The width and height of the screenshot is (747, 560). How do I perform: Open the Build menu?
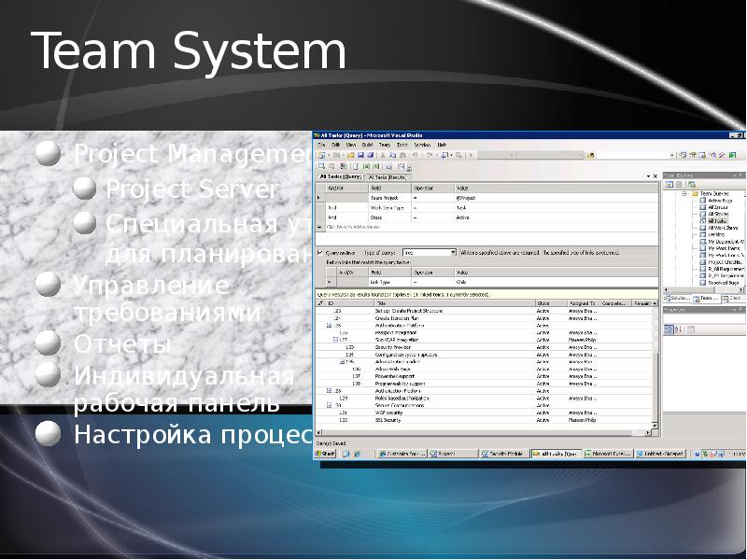367,145
